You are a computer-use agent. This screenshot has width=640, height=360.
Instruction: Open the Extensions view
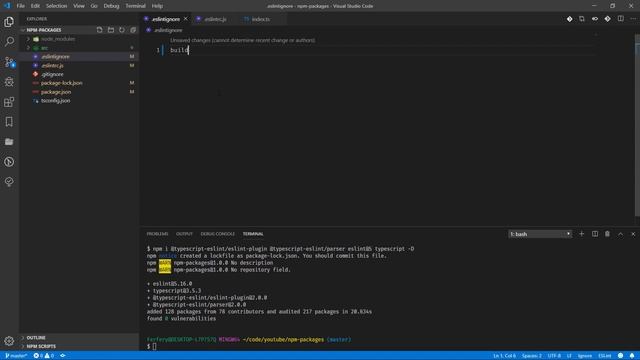click(x=9, y=102)
